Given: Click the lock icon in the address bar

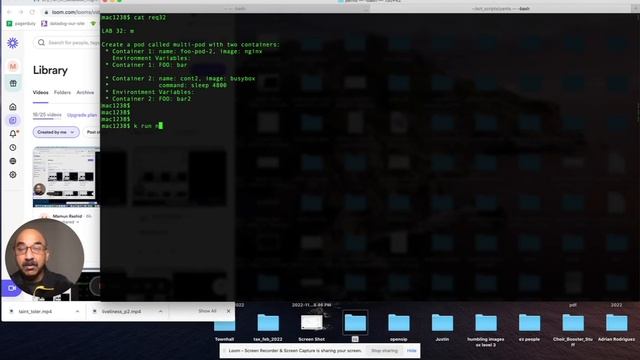Looking at the screenshot, I should (46, 12).
